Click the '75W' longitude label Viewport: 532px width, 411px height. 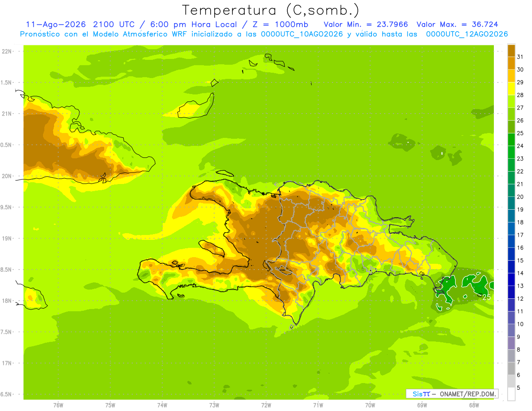point(110,405)
